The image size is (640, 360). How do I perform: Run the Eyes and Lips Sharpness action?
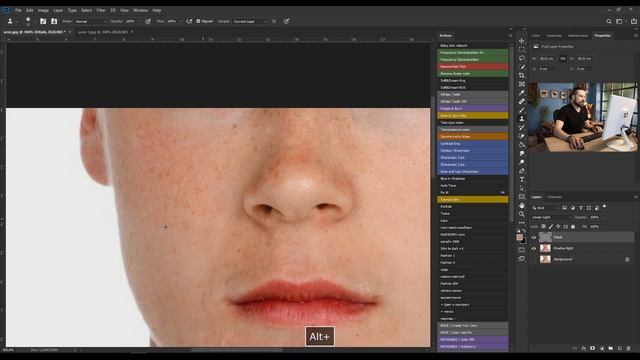473,171
